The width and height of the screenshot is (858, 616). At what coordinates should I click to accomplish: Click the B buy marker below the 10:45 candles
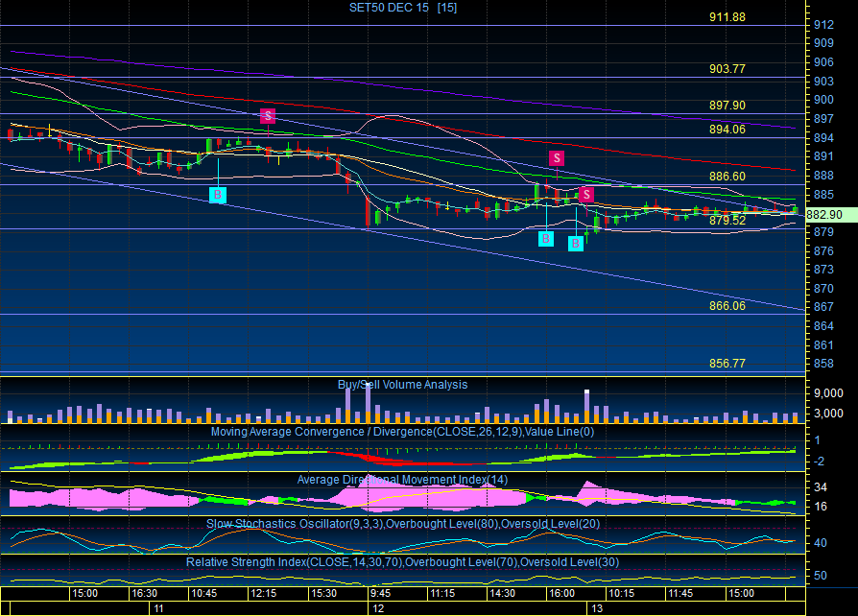click(x=218, y=195)
